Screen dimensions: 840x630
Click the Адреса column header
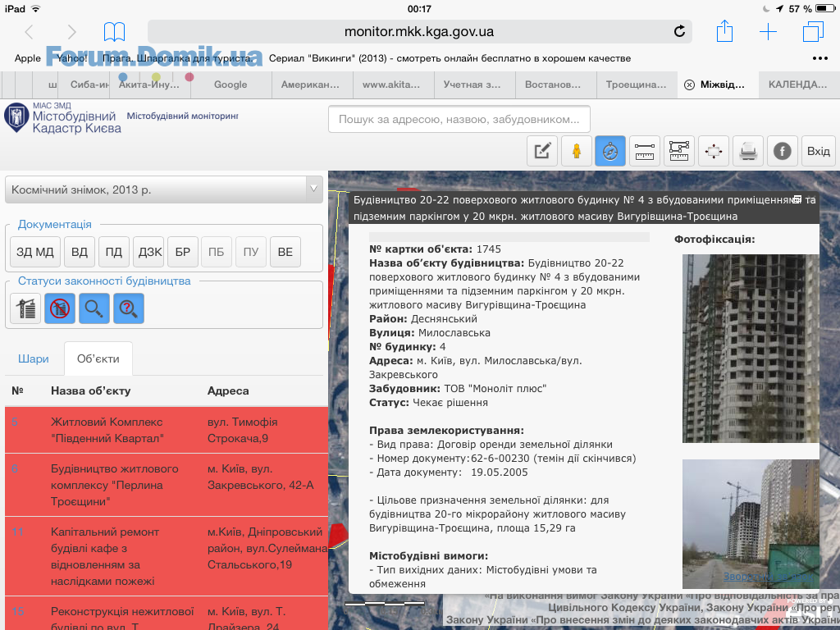point(228,391)
